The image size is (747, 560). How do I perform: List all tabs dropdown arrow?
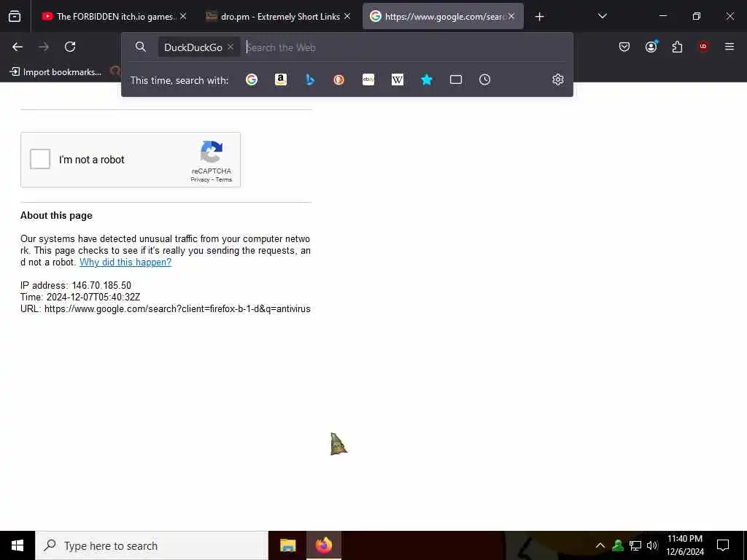[602, 17]
